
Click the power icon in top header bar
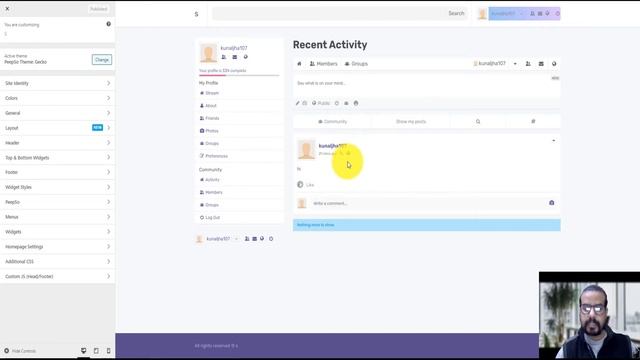[558, 13]
